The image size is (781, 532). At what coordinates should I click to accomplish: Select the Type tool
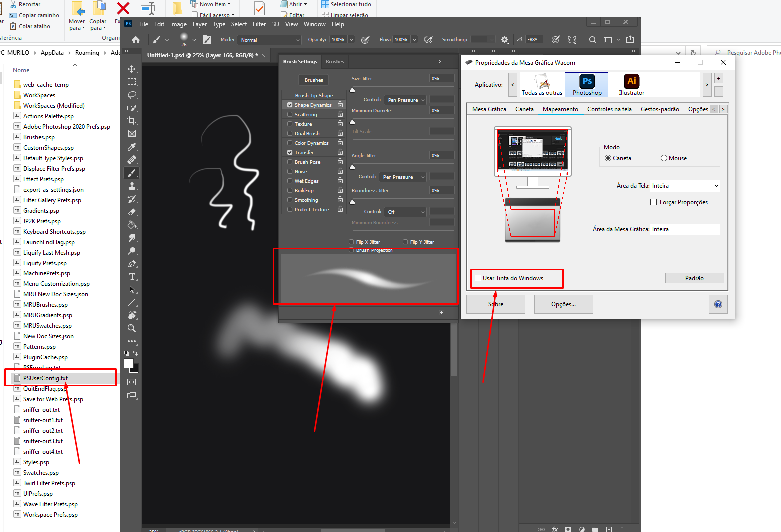point(132,276)
